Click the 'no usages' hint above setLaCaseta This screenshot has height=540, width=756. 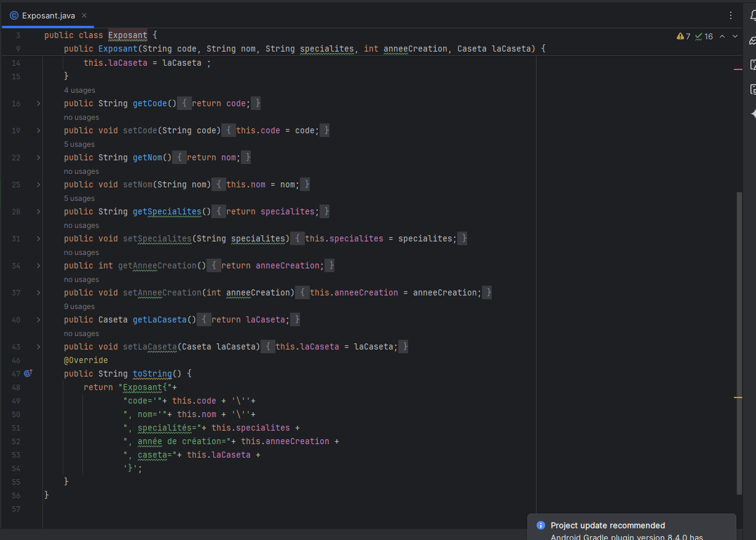click(x=81, y=334)
